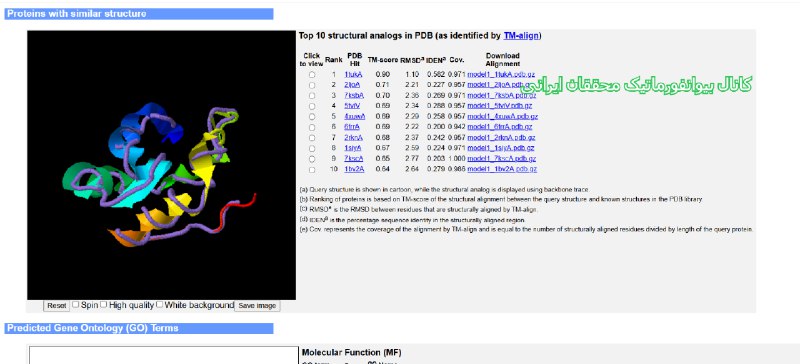Screen dimensions: 800x364
Task: Download the rank 7 alignment file
Action: coord(501,137)
